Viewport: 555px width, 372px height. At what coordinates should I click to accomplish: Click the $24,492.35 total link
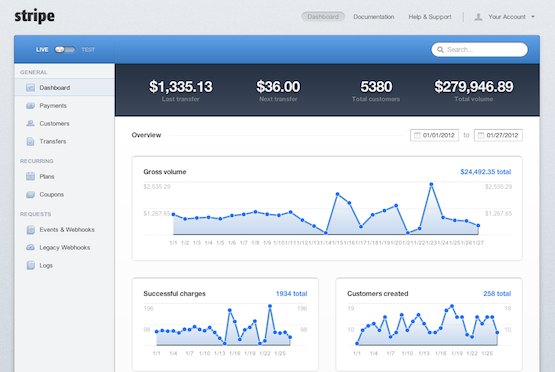coord(486,172)
